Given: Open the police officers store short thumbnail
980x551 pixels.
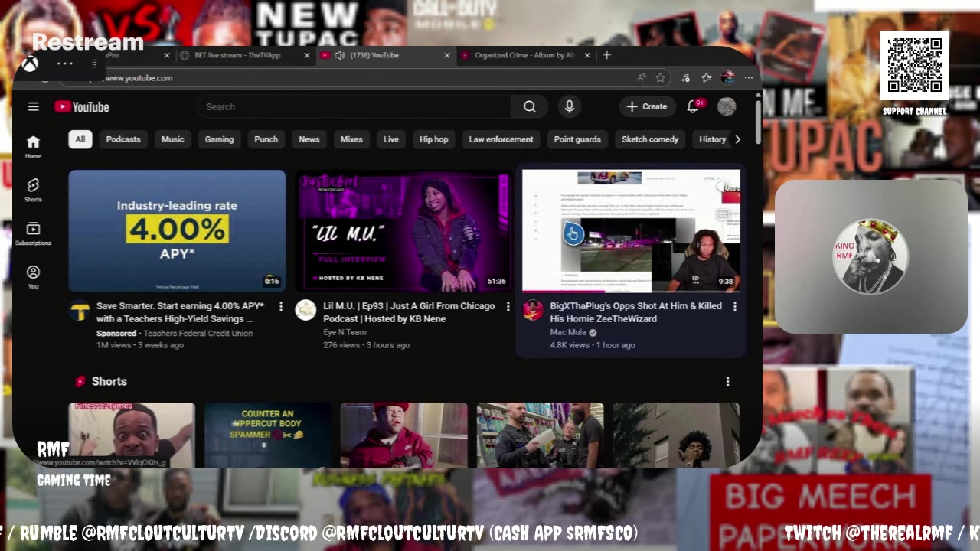Looking at the screenshot, I should (540, 435).
